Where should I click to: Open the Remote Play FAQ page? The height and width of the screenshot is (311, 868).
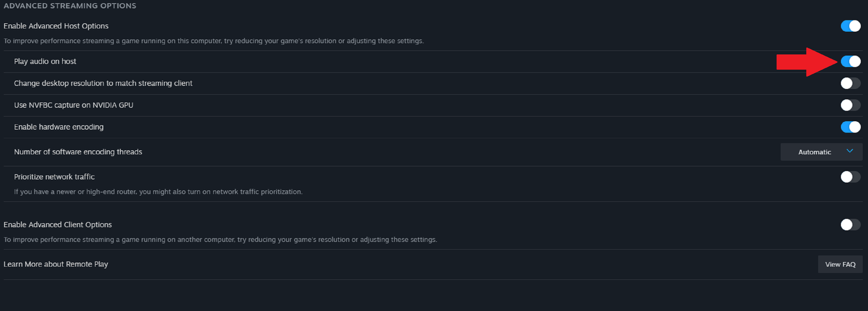(840, 264)
